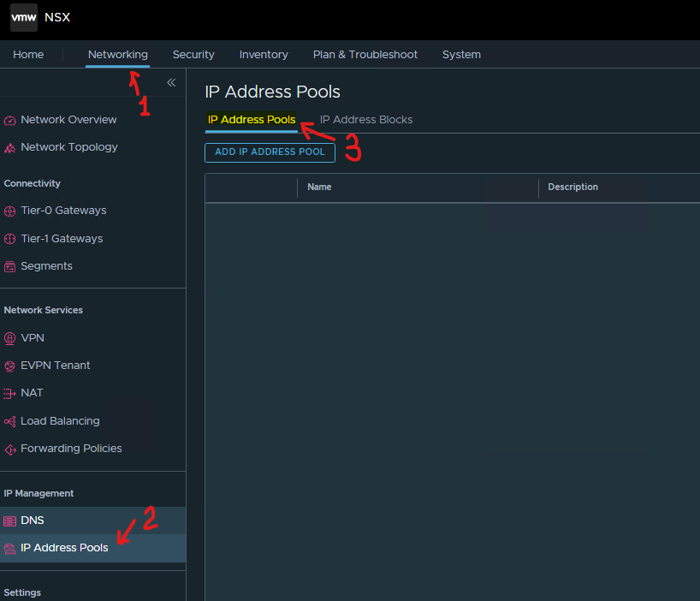700x601 pixels.
Task: Open the Security top menu tab
Action: [x=193, y=55]
